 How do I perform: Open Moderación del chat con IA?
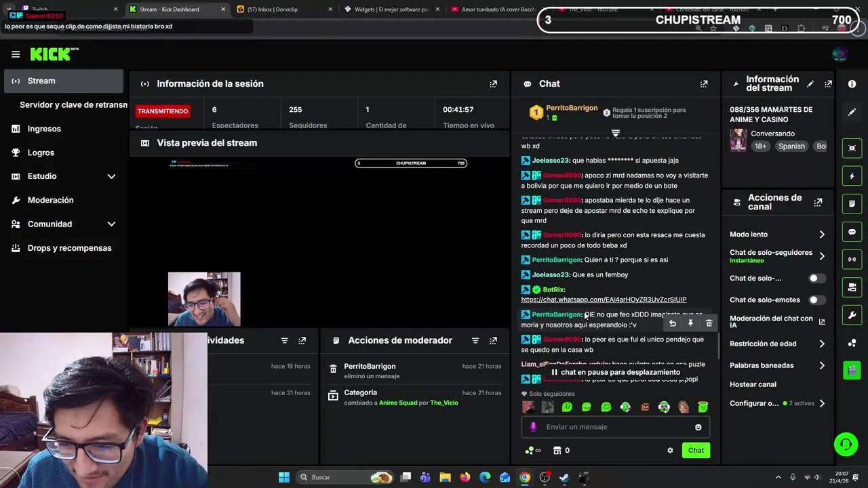pyautogui.click(x=778, y=322)
